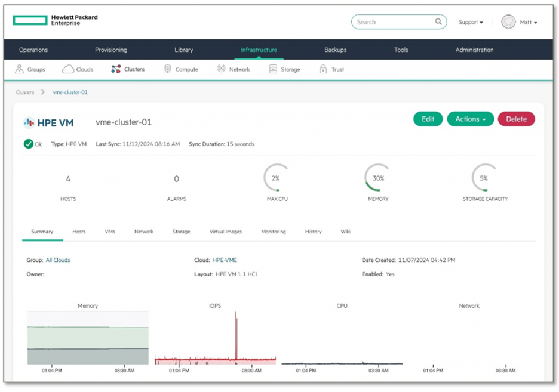Select the Clusters icon

[116, 69]
